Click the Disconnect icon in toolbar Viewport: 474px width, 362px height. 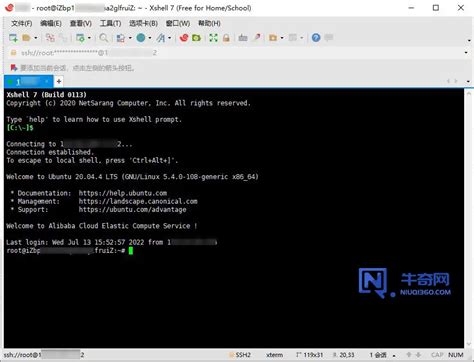pos(50,38)
